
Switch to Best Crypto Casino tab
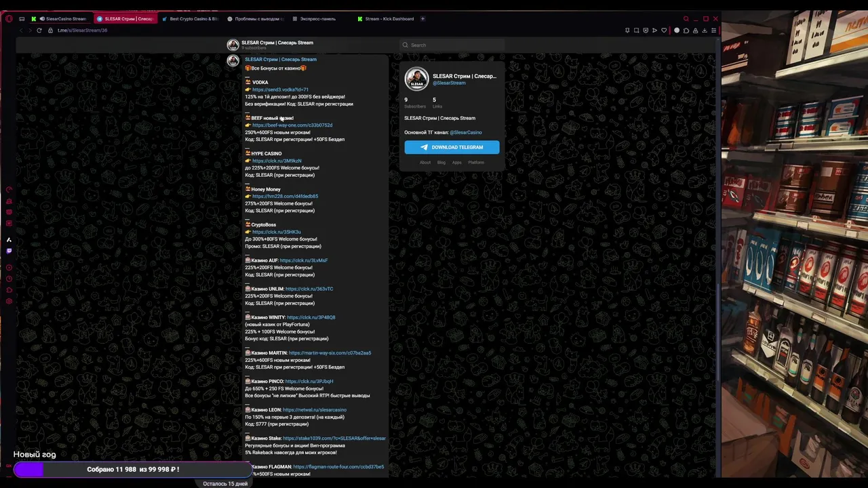(x=189, y=19)
